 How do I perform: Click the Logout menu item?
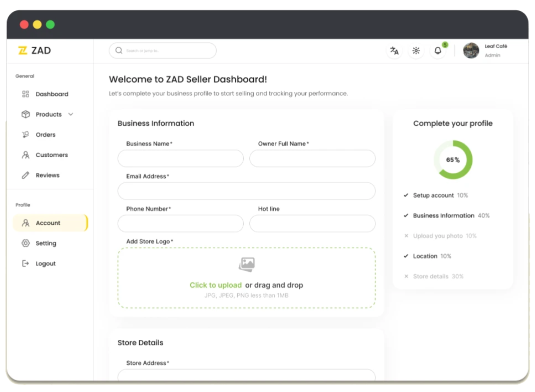pos(45,263)
